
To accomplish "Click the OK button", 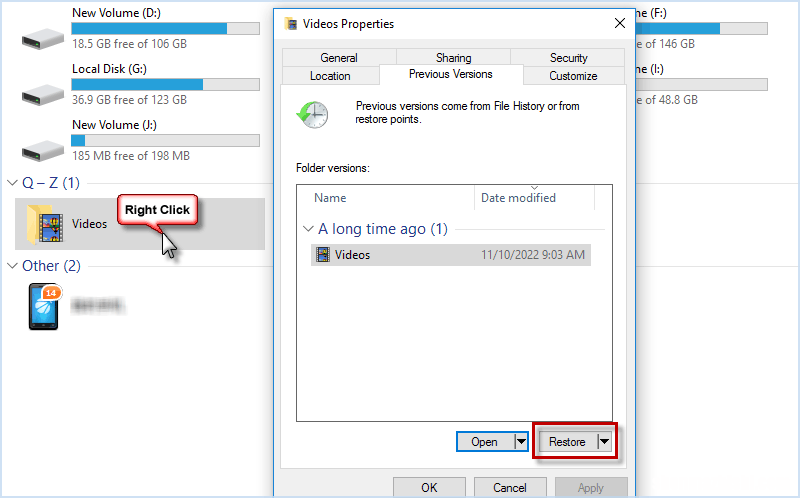I will (429, 488).
